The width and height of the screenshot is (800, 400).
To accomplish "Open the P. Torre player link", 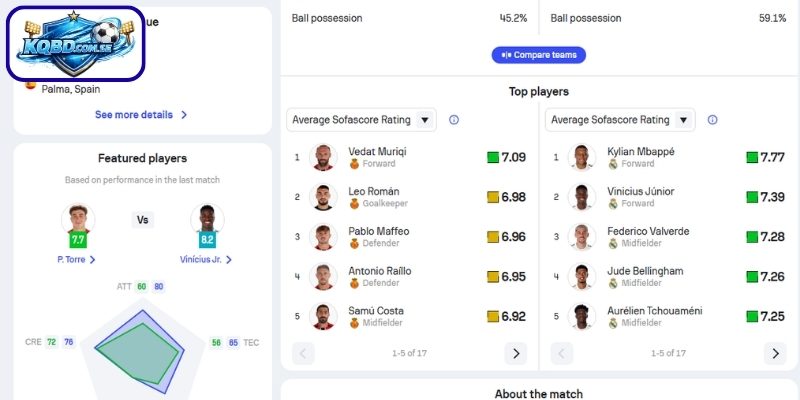I will pyautogui.click(x=76, y=260).
